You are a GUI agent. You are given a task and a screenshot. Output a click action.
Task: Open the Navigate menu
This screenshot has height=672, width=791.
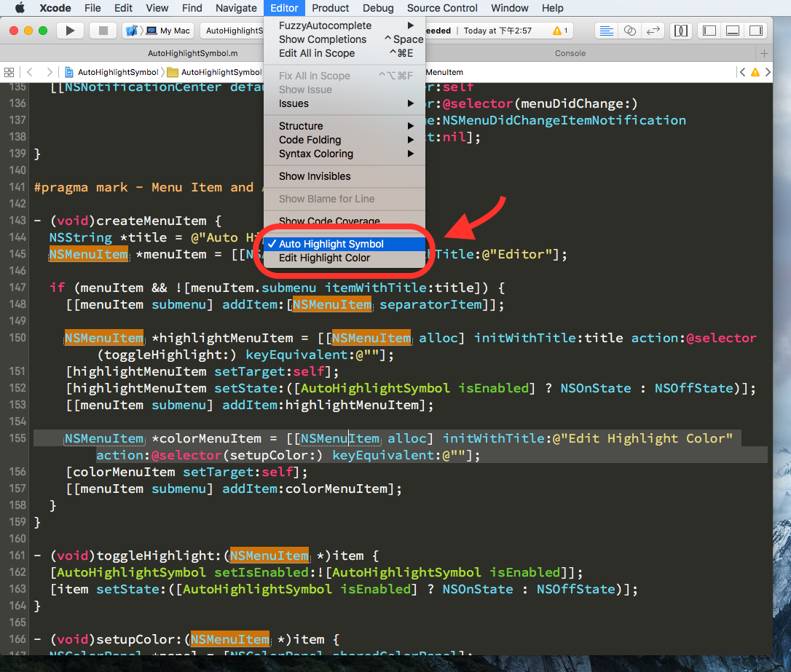pos(236,8)
